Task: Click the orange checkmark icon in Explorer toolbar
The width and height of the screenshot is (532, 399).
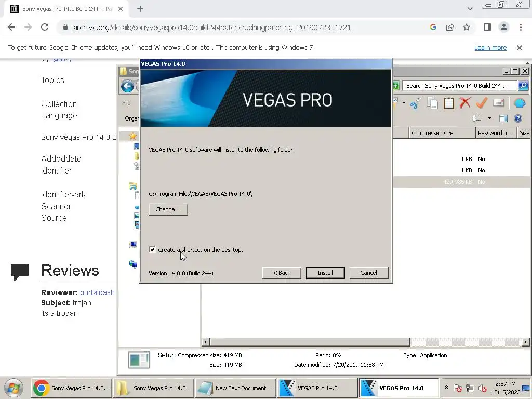Action: [x=482, y=102]
